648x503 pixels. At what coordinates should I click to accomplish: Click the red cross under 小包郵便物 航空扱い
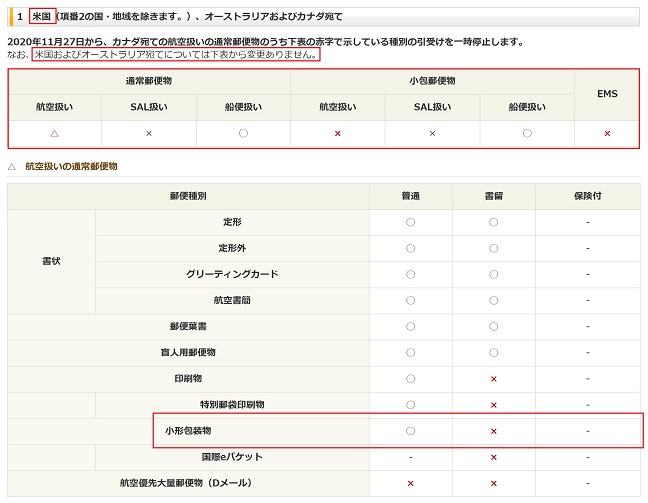pyautogui.click(x=338, y=133)
